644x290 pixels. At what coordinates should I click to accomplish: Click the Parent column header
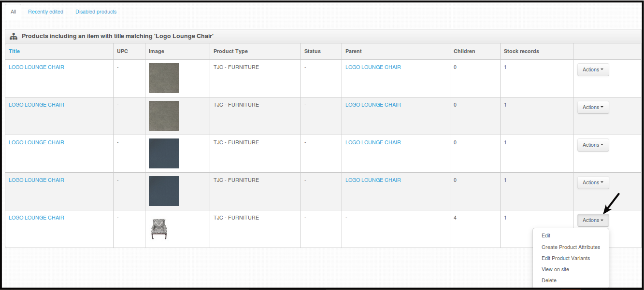354,51
